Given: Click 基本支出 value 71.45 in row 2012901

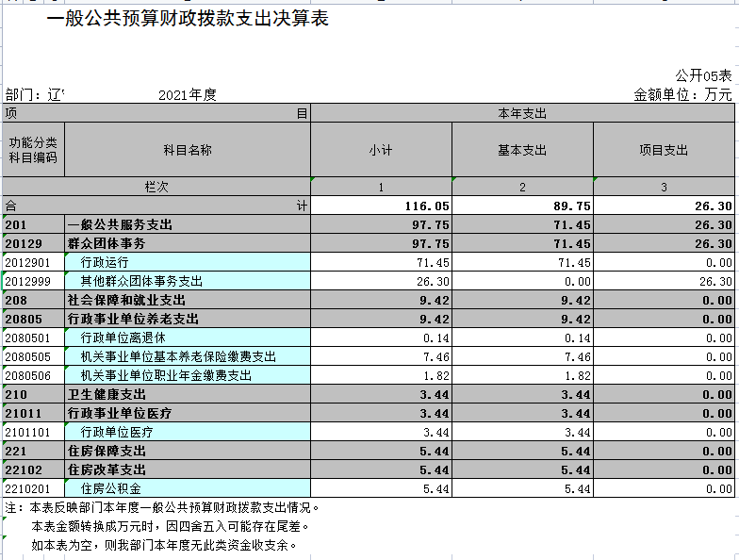Looking at the screenshot, I should coord(522,262).
